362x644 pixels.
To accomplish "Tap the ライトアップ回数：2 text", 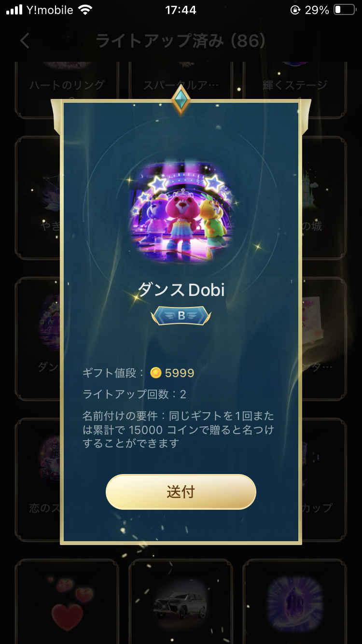I will coord(134,394).
